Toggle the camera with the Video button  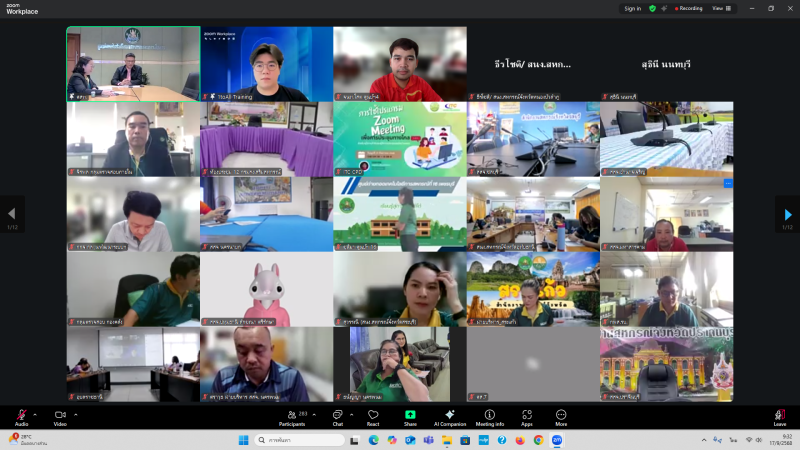coord(60,415)
